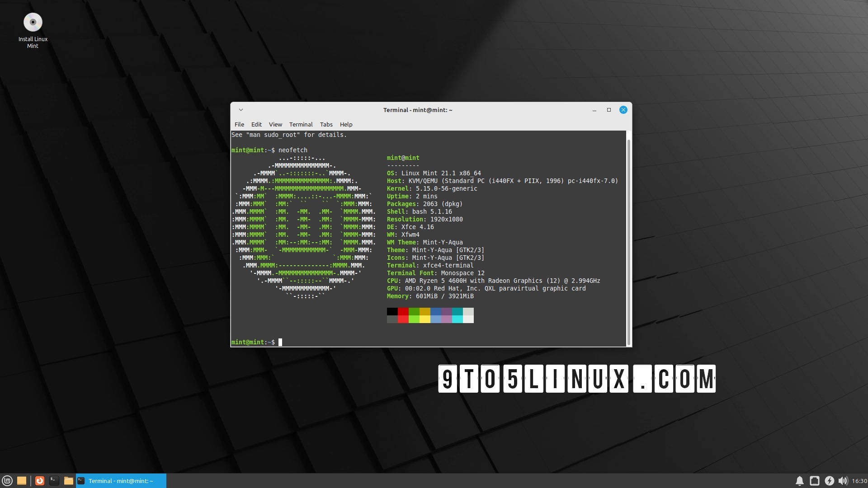Click the "DE: Xfce 4.16" line

410,227
